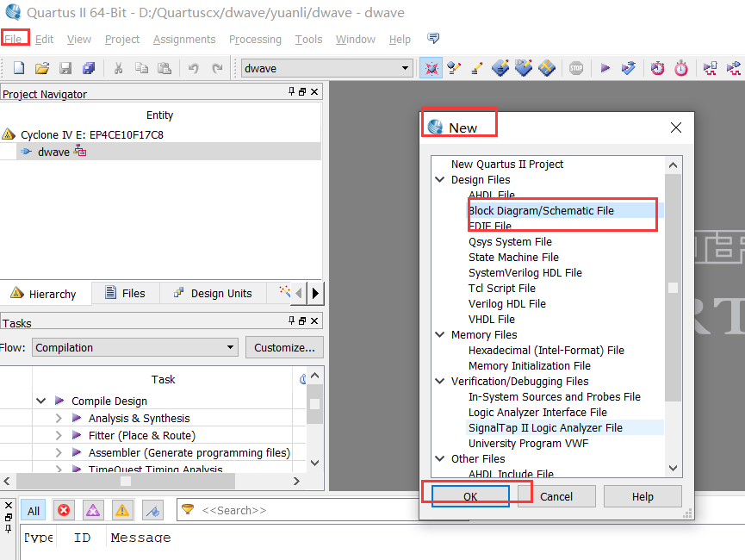Float the Tasks panel window
The height and width of the screenshot is (560, 745).
point(302,320)
